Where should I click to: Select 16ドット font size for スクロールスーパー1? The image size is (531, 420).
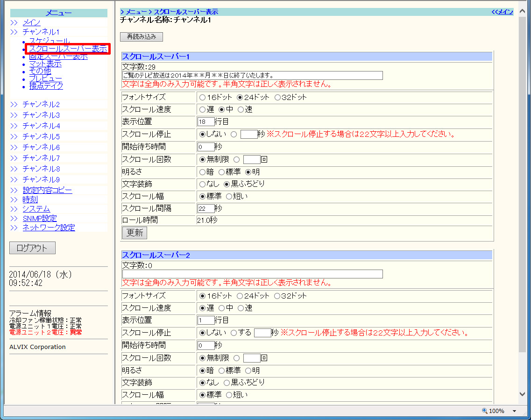coord(203,98)
